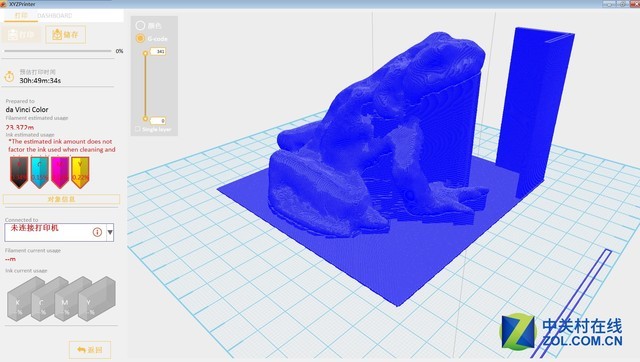This screenshot has height=362, width=640.
Task: Click the back (返回) button
Action: pyautogui.click(x=90, y=350)
